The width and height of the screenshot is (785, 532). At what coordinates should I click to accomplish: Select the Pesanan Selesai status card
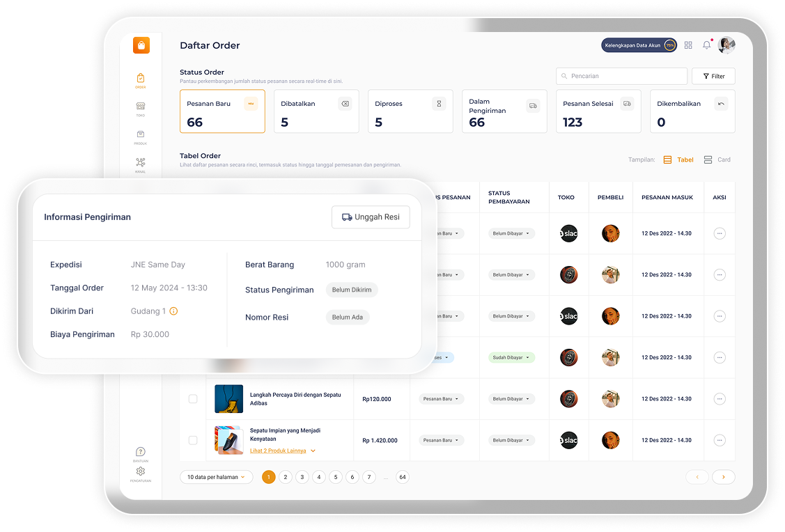coord(598,111)
